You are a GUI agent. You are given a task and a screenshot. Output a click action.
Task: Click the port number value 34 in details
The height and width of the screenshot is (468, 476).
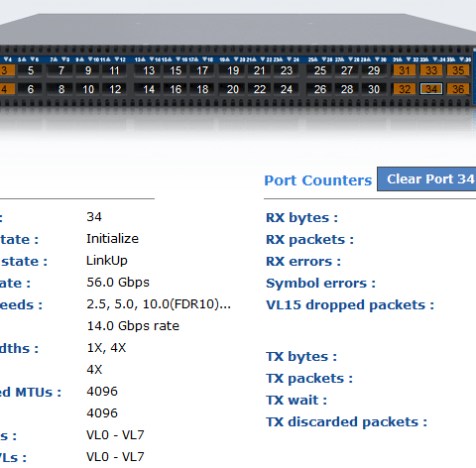[x=94, y=217]
